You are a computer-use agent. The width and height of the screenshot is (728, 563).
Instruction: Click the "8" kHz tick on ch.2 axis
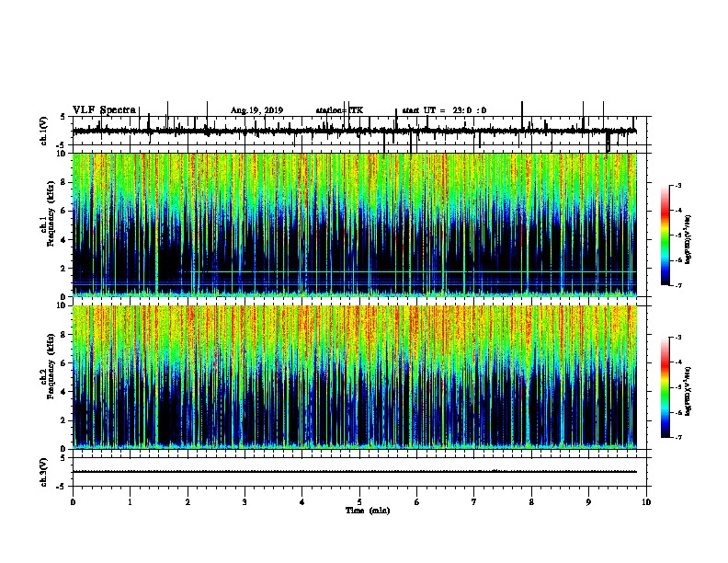pos(64,335)
